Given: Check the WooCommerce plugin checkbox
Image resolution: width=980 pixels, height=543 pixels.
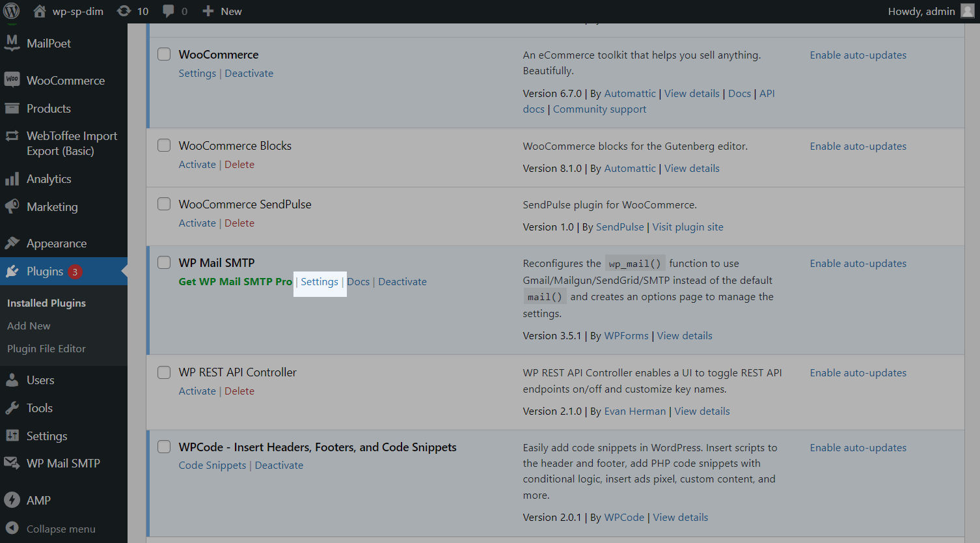Looking at the screenshot, I should click(x=164, y=54).
